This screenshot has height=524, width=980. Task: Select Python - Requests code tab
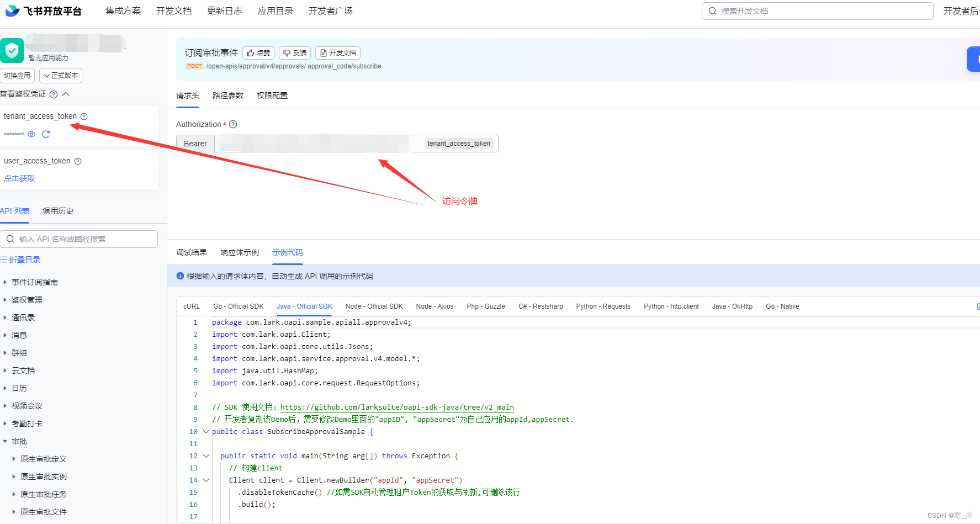(x=603, y=306)
